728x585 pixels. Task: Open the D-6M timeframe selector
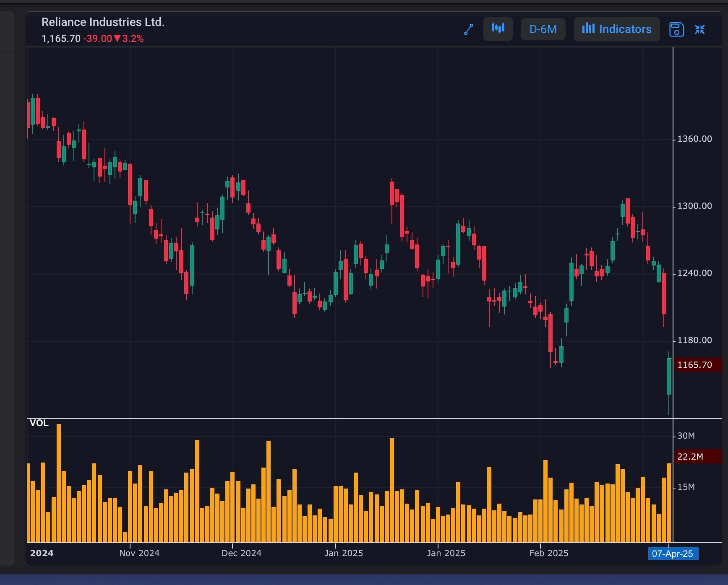coord(543,29)
